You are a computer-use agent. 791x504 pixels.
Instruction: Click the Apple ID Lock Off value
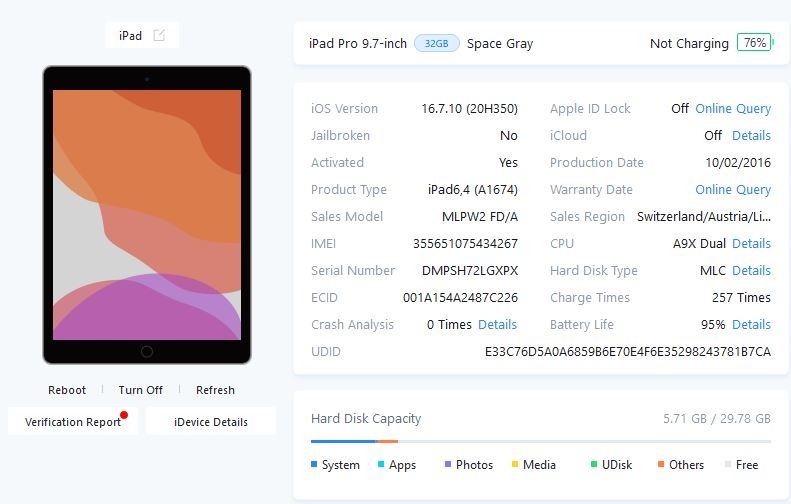coord(680,108)
